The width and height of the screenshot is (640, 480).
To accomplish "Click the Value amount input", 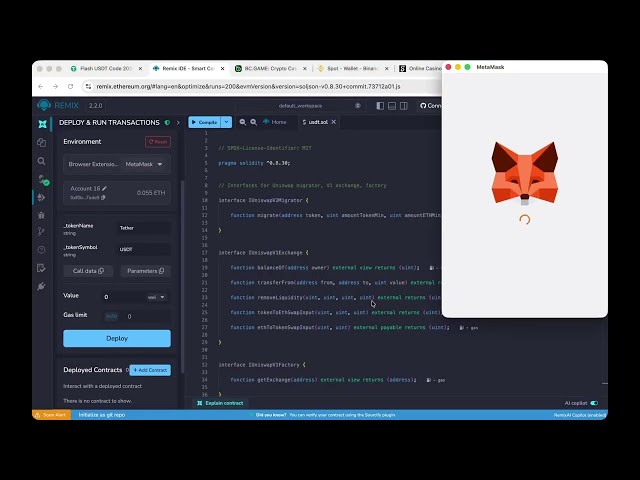I will (123, 297).
